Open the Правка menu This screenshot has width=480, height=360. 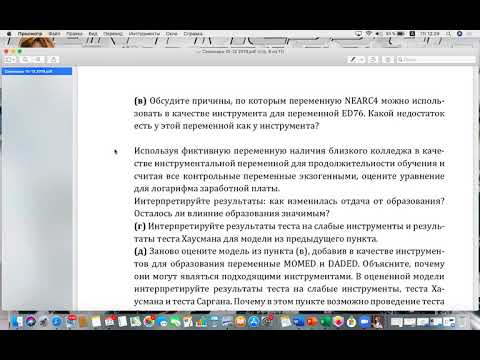[74, 34]
